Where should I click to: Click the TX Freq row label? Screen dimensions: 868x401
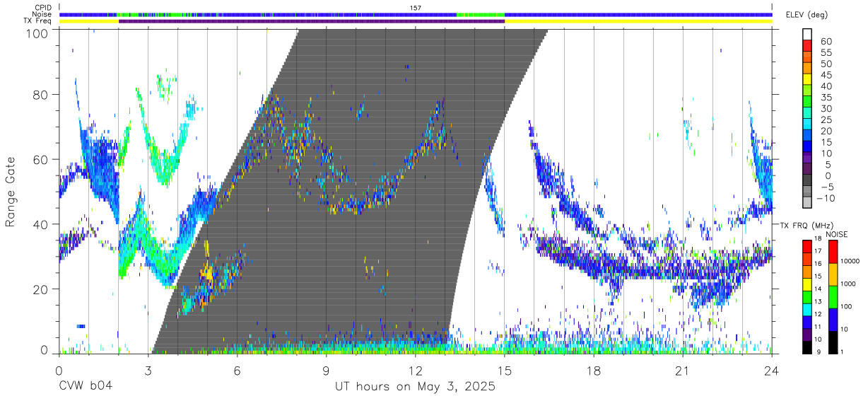37,21
